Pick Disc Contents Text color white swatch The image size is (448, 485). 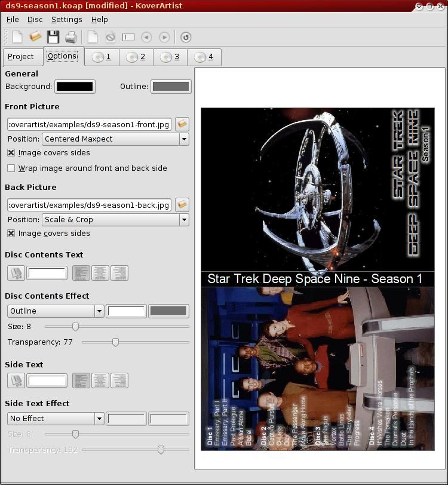tap(47, 273)
